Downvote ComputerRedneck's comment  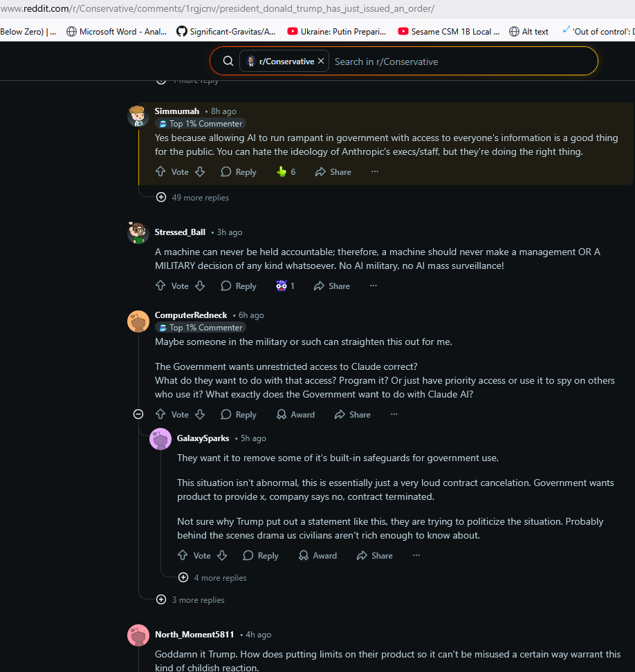click(x=200, y=415)
